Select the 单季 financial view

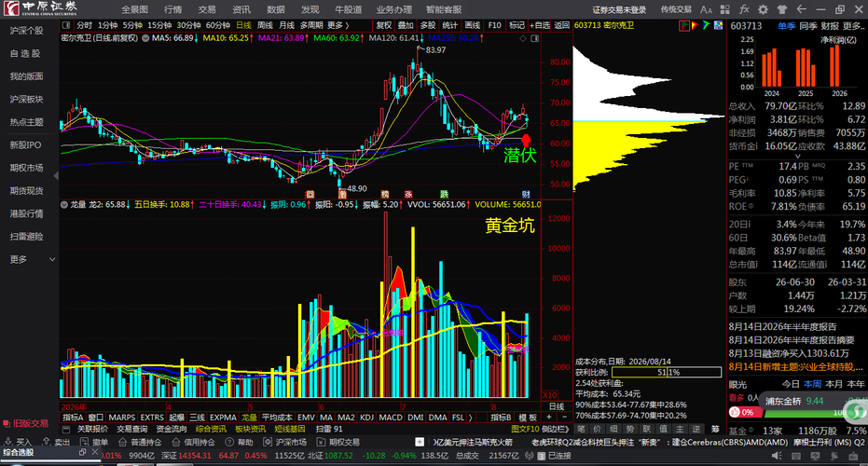(786, 25)
